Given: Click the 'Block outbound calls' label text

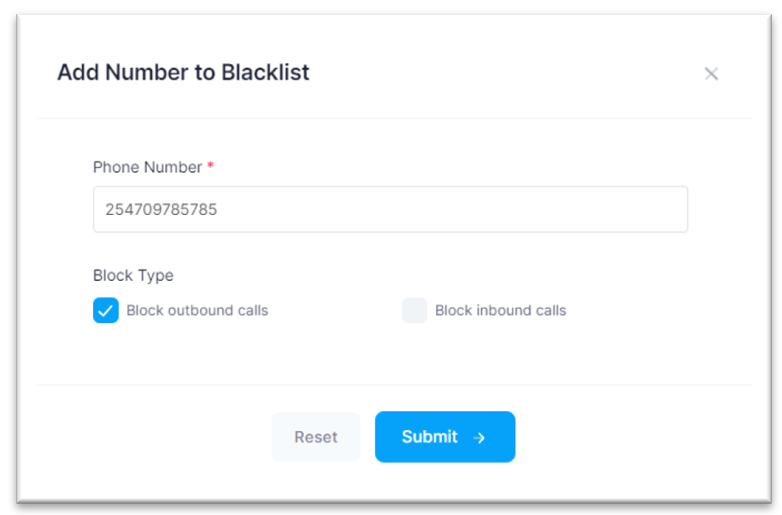Looking at the screenshot, I should (197, 310).
